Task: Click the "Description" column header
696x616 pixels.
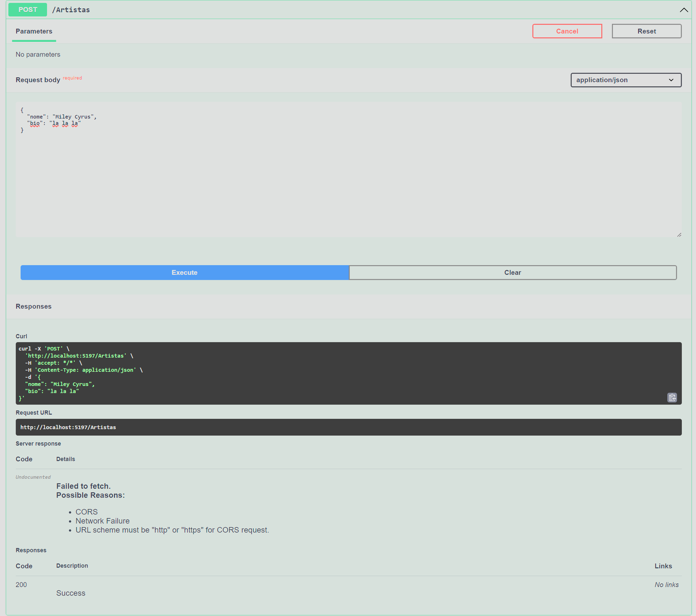Action: click(x=72, y=565)
